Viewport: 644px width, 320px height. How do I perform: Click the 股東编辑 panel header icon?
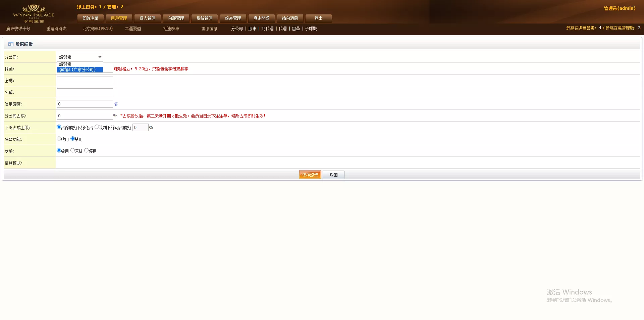click(11, 44)
